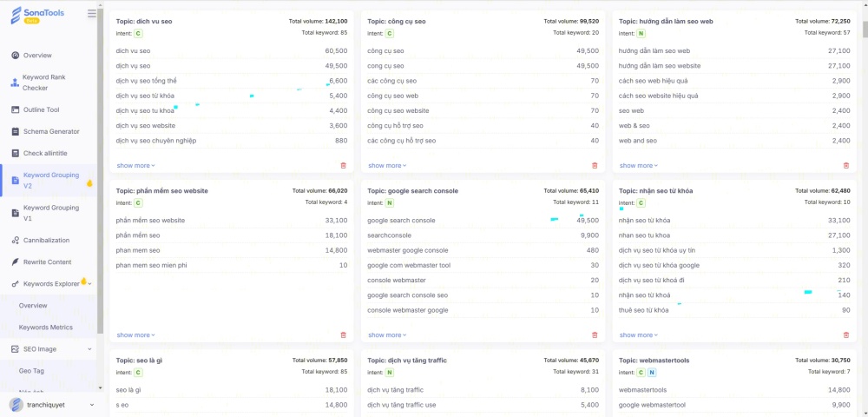Show more keywords in 'hướng dẫn làm seo web'
This screenshot has width=868, height=417.
tap(639, 165)
